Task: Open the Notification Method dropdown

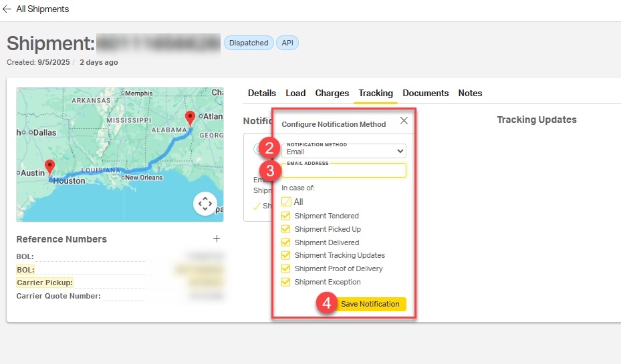Action: pyautogui.click(x=344, y=151)
